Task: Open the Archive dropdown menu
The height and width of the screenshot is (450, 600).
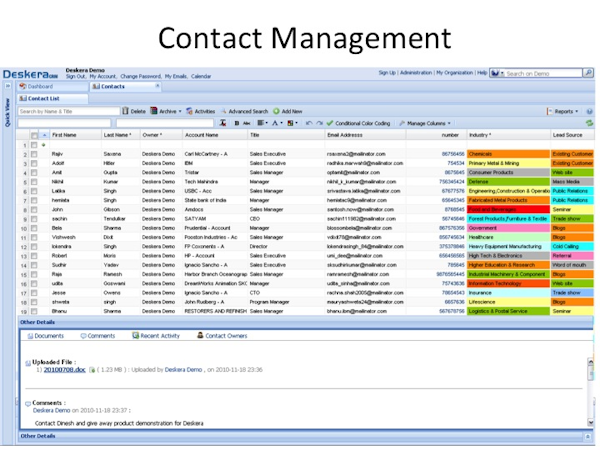Action: coord(166,111)
